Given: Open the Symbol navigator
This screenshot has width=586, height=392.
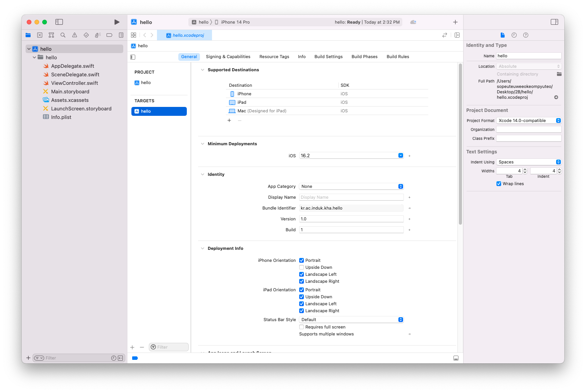Looking at the screenshot, I should 51,35.
